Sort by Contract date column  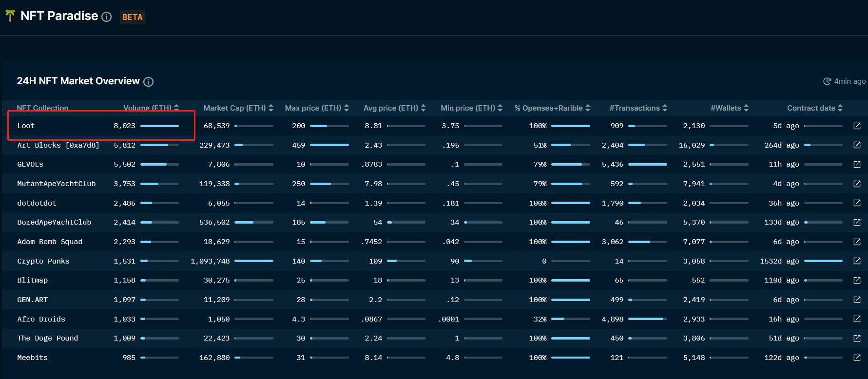[x=814, y=108]
